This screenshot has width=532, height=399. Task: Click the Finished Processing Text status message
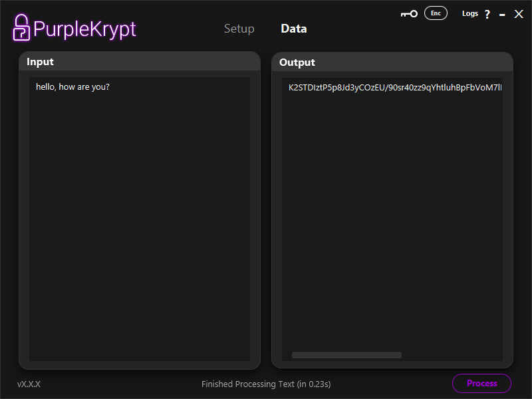[266, 384]
